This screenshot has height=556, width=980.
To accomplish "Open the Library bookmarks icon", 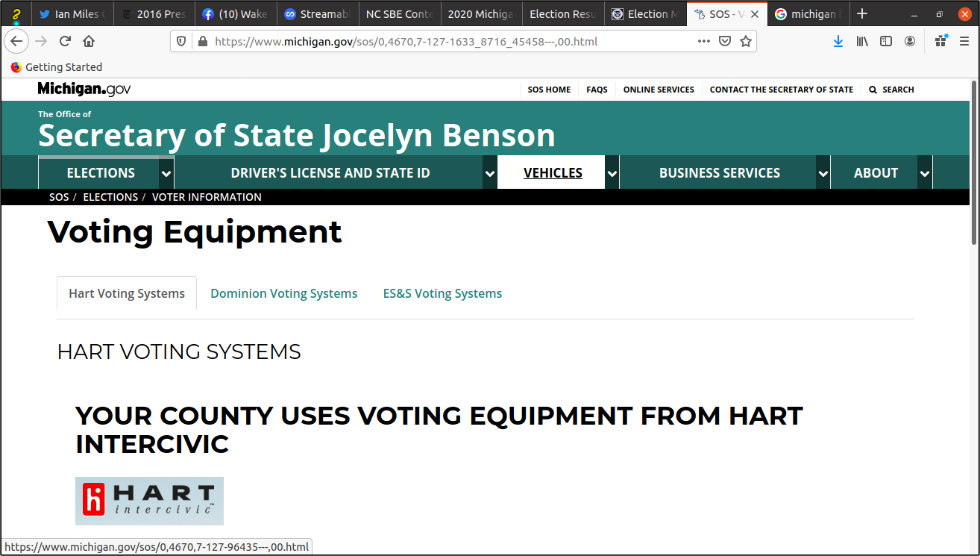I will click(862, 41).
